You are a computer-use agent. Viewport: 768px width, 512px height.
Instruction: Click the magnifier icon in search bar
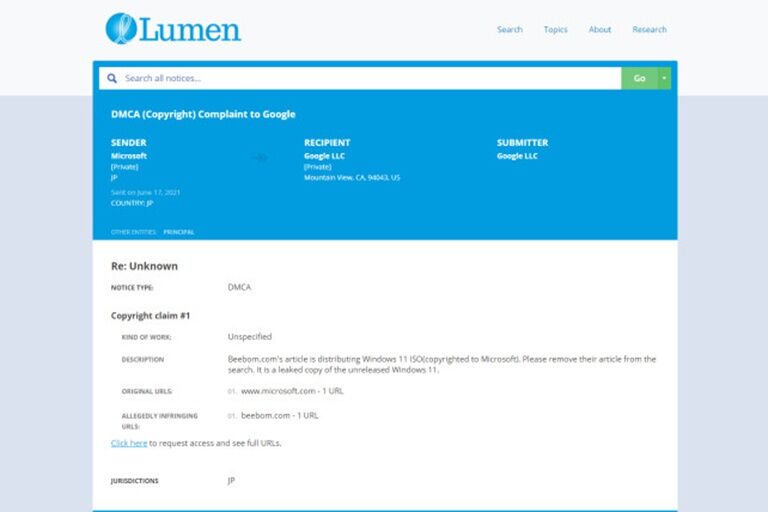coord(112,78)
